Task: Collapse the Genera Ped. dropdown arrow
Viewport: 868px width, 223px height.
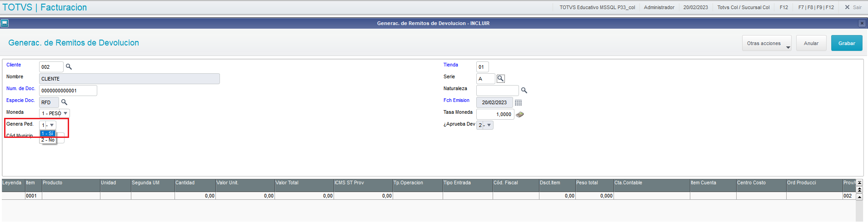Action: 52,125
